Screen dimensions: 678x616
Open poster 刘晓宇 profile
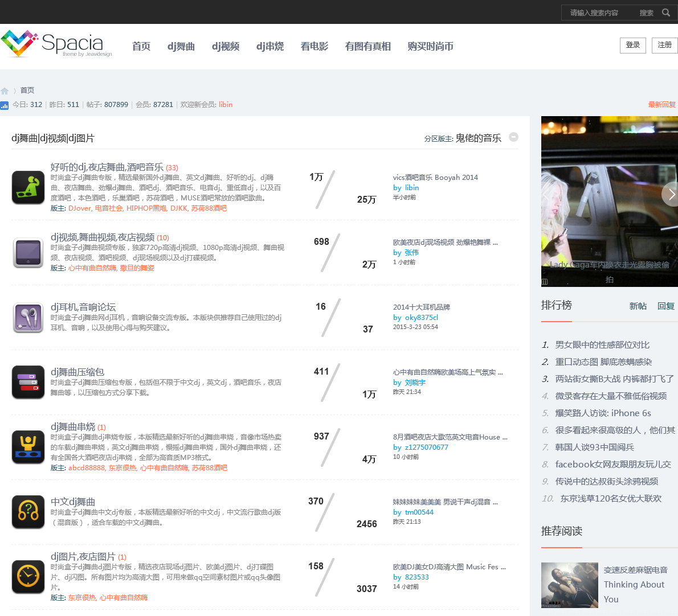point(415,383)
